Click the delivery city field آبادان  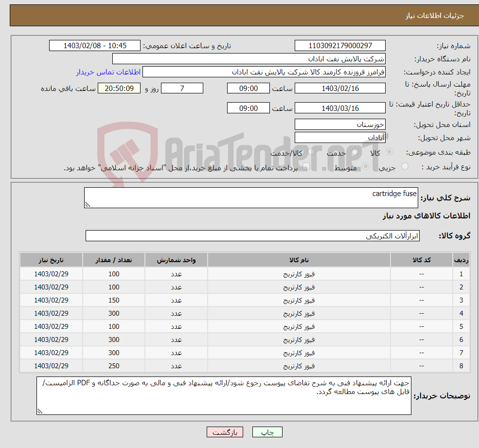(x=340, y=138)
